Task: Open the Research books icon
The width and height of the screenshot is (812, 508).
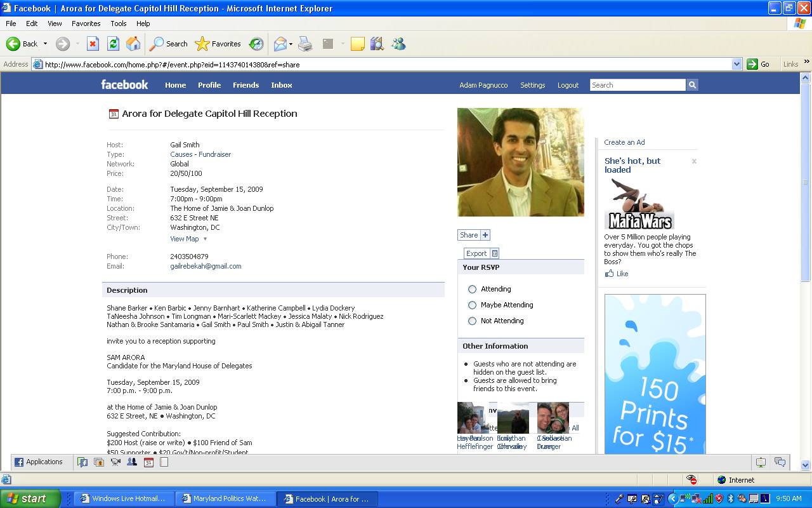Action: pos(377,44)
